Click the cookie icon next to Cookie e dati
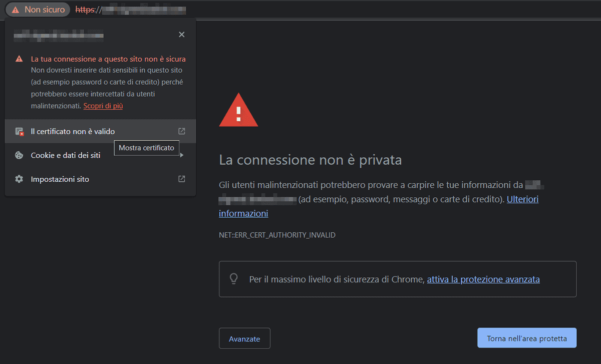This screenshot has height=364, width=601. click(19, 155)
